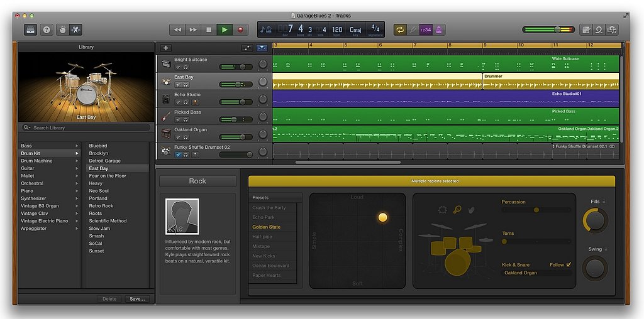Click the Kyle drummer portrait

[x=182, y=217]
